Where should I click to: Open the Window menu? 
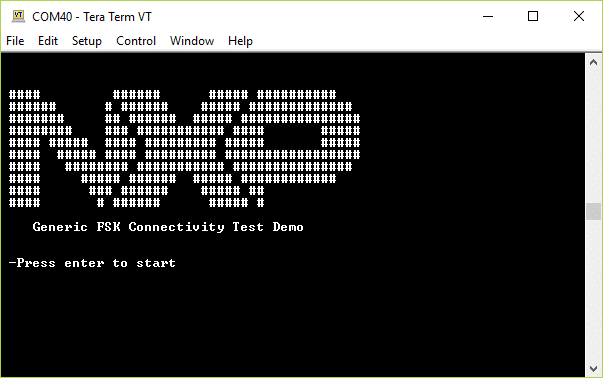[x=192, y=41]
